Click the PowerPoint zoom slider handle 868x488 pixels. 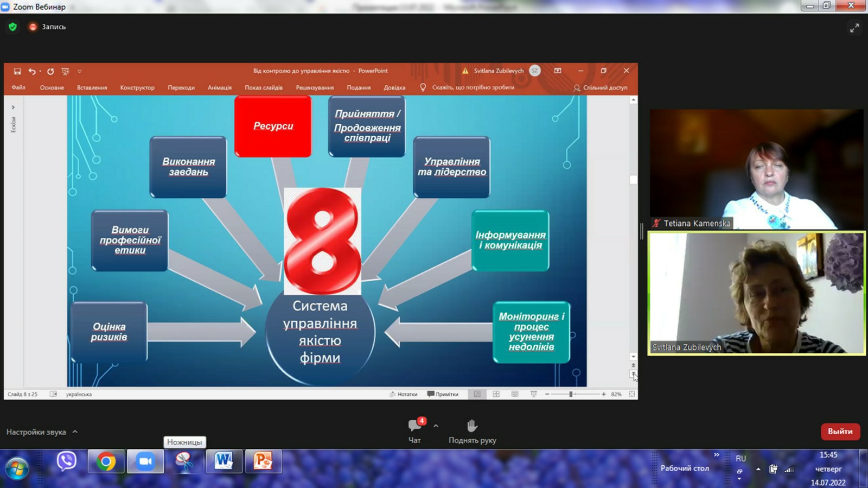click(571, 394)
